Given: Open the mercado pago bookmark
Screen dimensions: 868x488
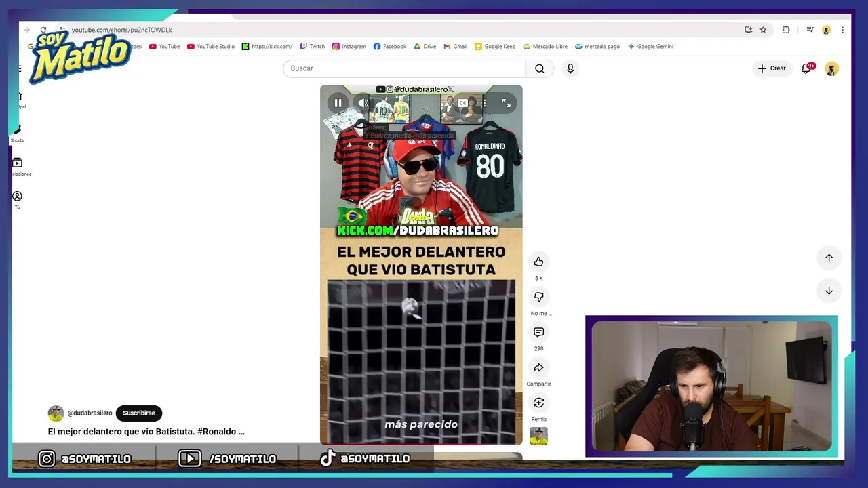Looking at the screenshot, I should 597,47.
